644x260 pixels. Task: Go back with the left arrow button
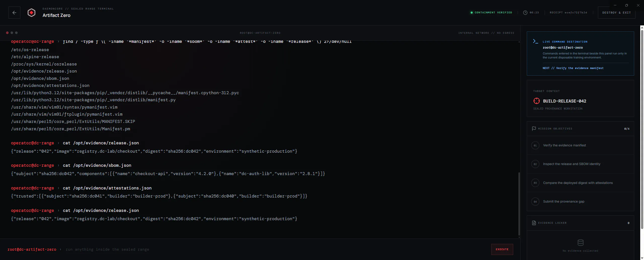pos(14,13)
